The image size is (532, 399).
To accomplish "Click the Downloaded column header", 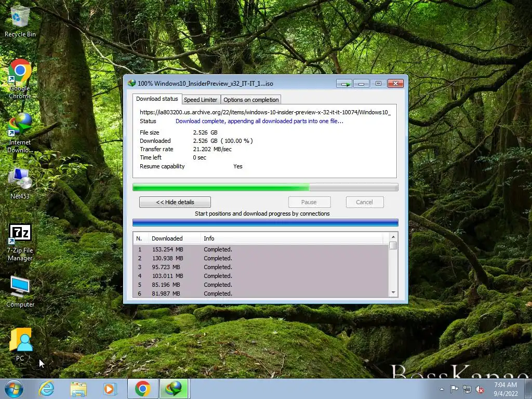I will pyautogui.click(x=175, y=238).
